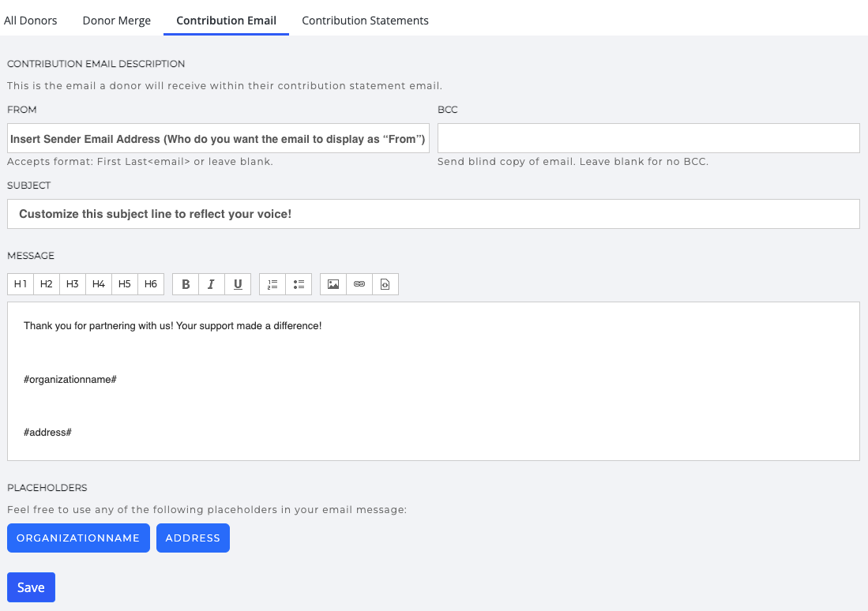Image resolution: width=868 pixels, height=611 pixels.
Task: Open the All Donors tab
Action: coord(30,20)
